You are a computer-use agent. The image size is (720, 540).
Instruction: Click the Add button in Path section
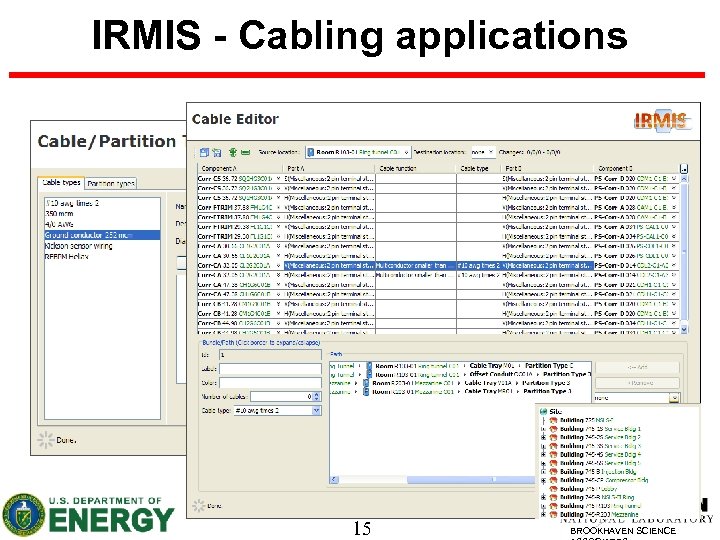tap(637, 367)
